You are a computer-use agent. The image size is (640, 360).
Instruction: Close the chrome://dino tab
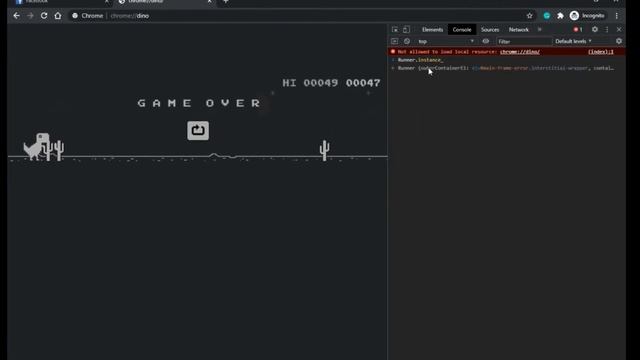pyautogui.click(x=209, y=2)
